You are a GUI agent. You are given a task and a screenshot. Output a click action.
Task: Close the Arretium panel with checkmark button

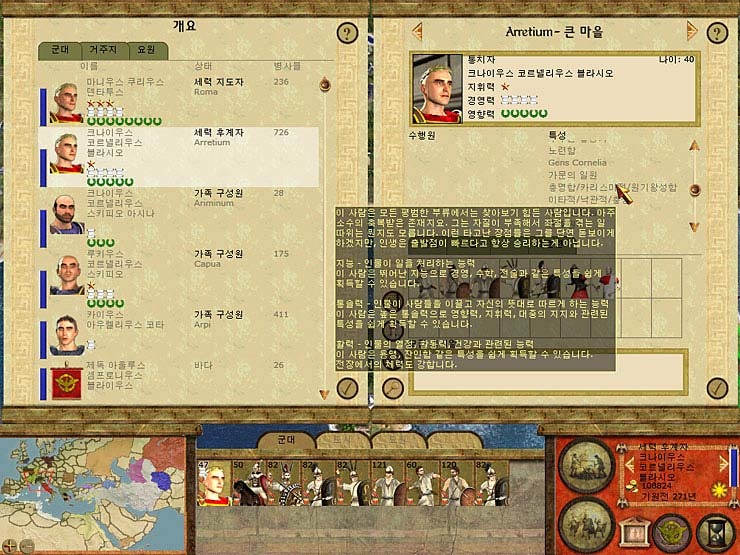[x=717, y=388]
